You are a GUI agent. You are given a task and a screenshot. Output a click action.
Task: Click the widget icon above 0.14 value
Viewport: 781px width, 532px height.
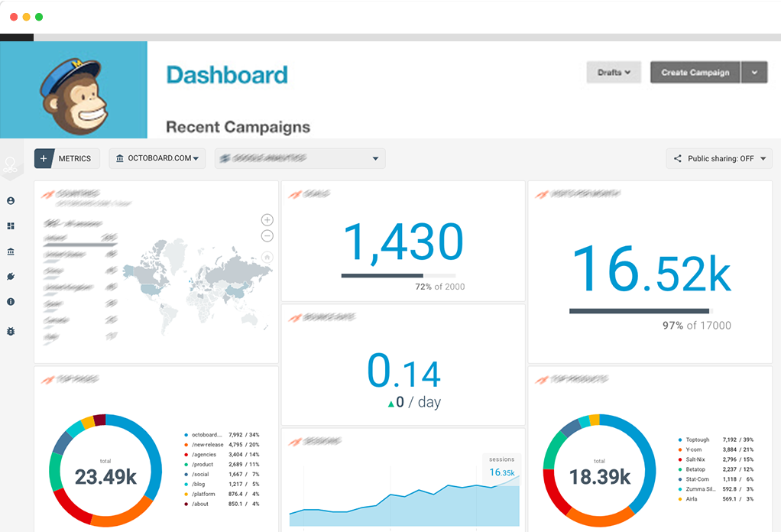pos(296,318)
